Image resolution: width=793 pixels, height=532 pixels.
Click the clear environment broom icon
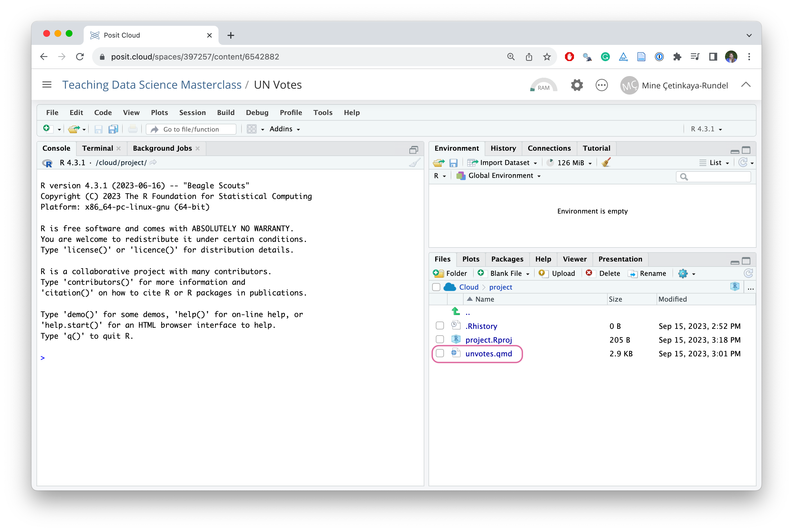pyautogui.click(x=606, y=163)
